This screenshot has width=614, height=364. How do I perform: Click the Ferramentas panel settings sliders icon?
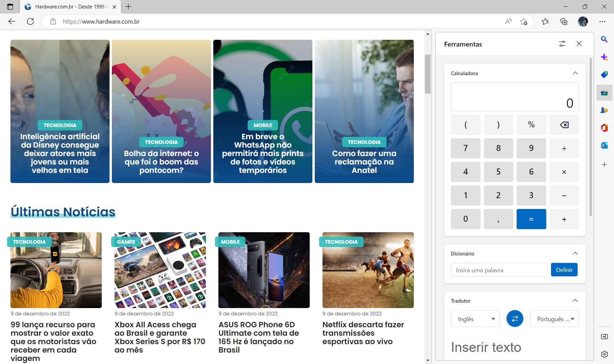click(562, 44)
